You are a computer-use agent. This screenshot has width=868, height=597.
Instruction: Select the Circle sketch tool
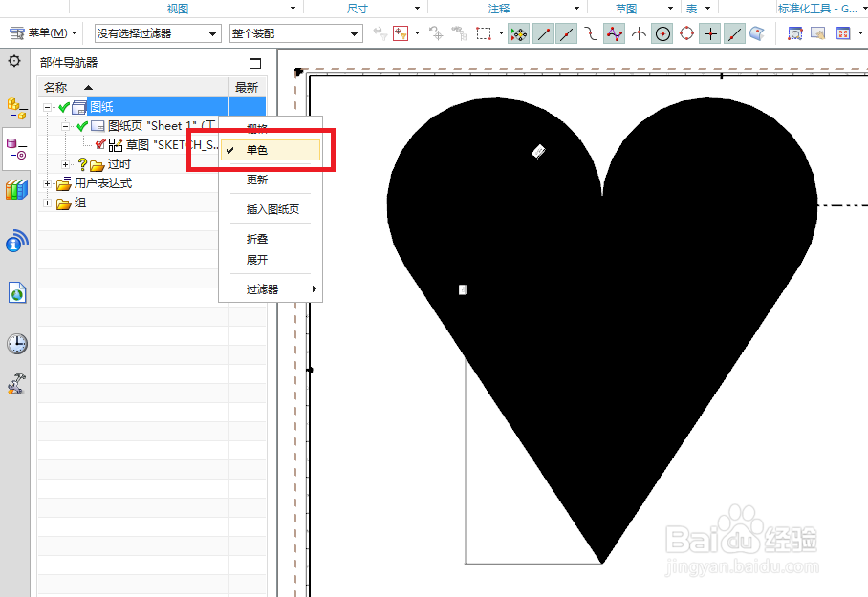click(662, 33)
